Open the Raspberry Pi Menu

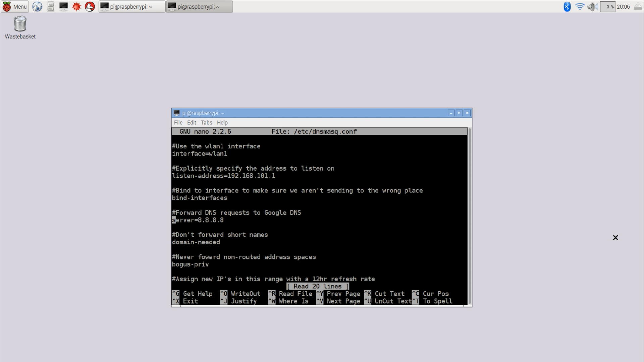pyautogui.click(x=15, y=6)
